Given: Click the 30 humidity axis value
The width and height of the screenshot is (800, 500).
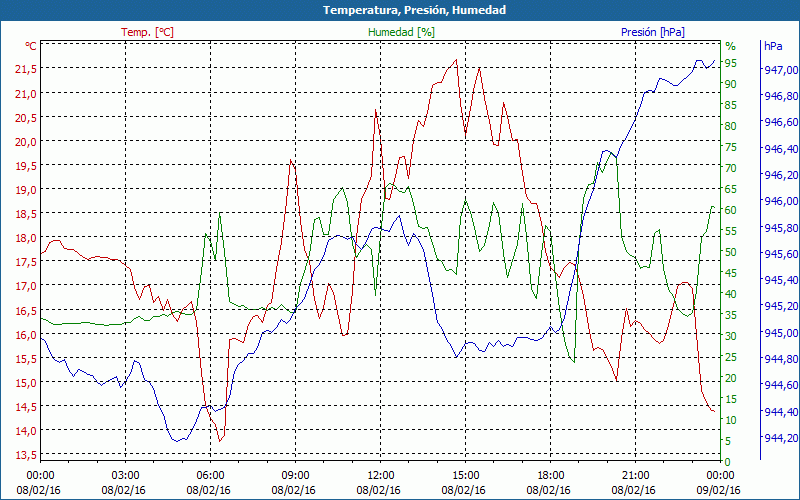Looking at the screenshot, I should click(731, 336).
